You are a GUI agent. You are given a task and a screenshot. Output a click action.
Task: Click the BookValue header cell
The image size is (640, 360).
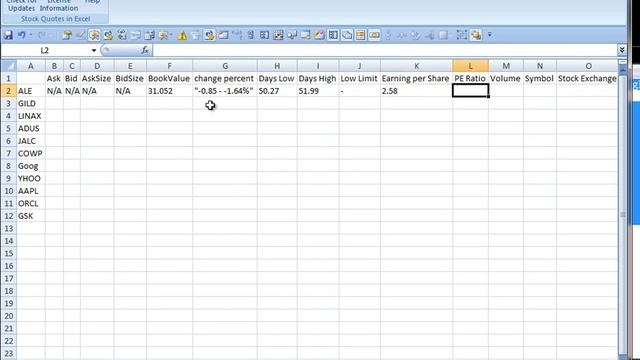(169, 78)
